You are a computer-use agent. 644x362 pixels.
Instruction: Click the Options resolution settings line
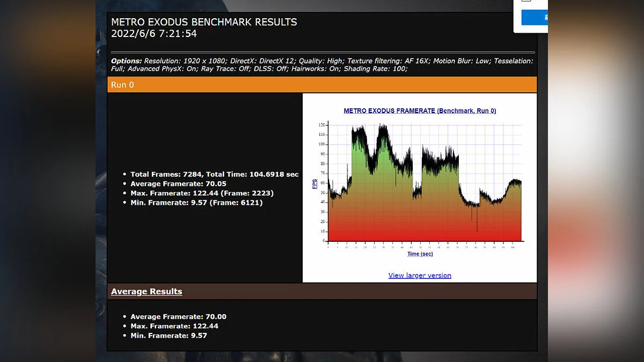[x=322, y=65]
